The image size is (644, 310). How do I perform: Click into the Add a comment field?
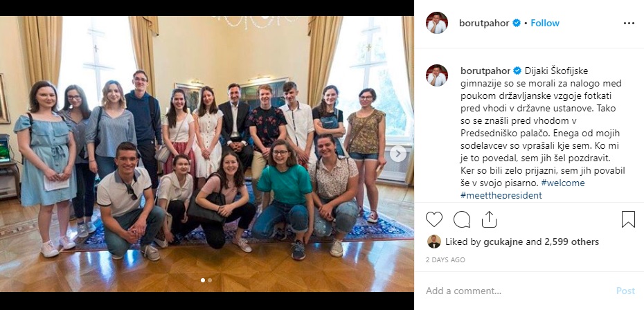pos(517,291)
